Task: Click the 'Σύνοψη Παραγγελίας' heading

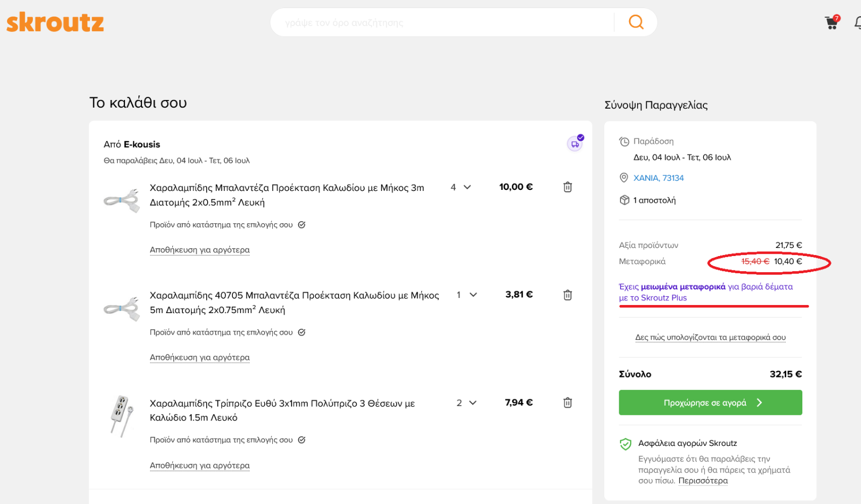Action: tap(656, 105)
